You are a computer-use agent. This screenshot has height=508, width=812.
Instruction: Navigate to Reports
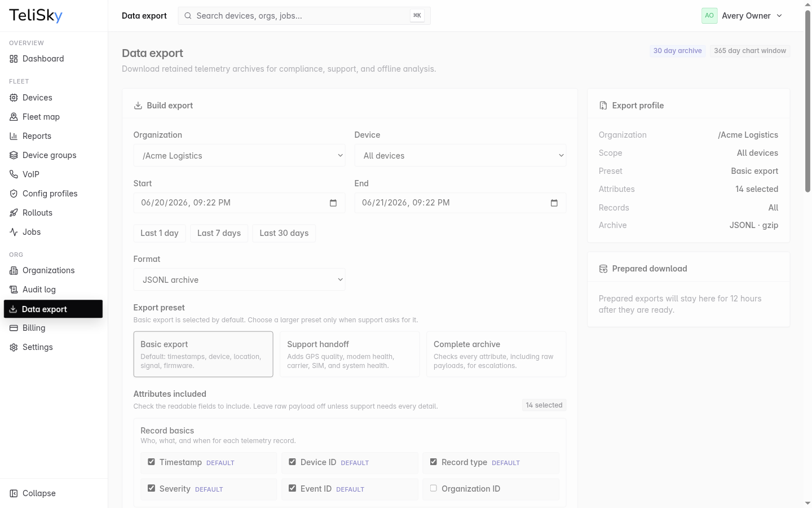click(54, 136)
